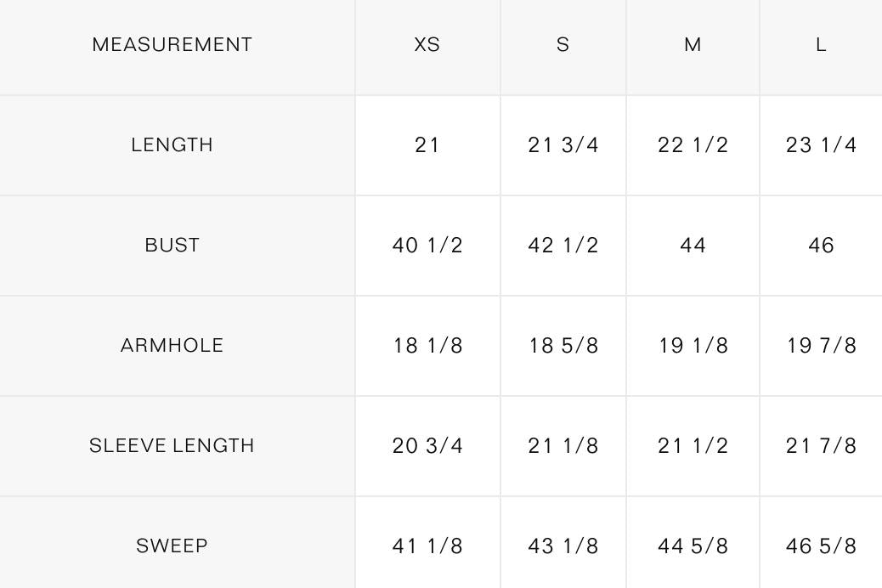Click the SLEEVE LENGTH row label
The height and width of the screenshot is (588, 882).
pyautogui.click(x=172, y=445)
